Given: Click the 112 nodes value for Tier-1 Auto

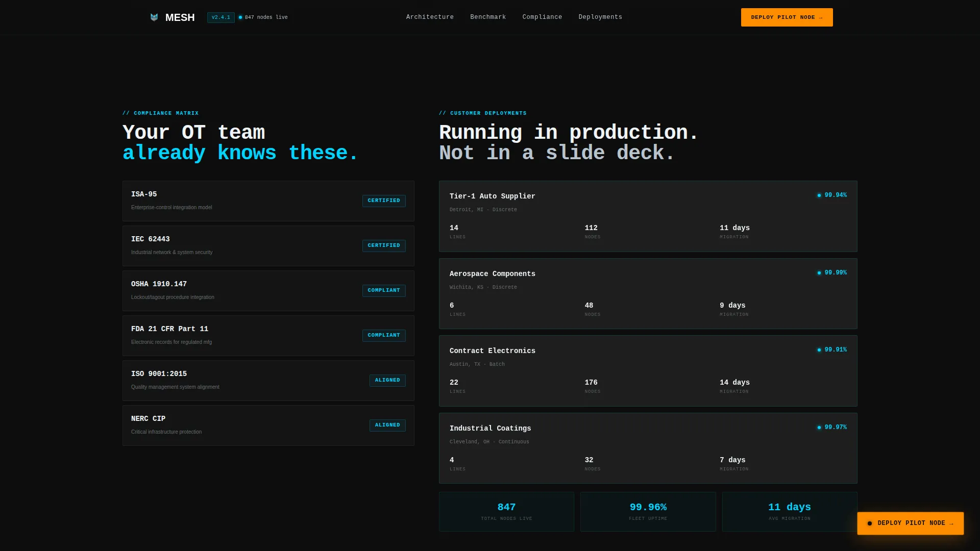Looking at the screenshot, I should (x=591, y=228).
